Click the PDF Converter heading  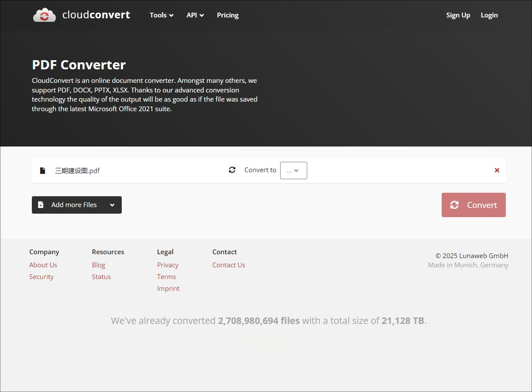(x=79, y=65)
